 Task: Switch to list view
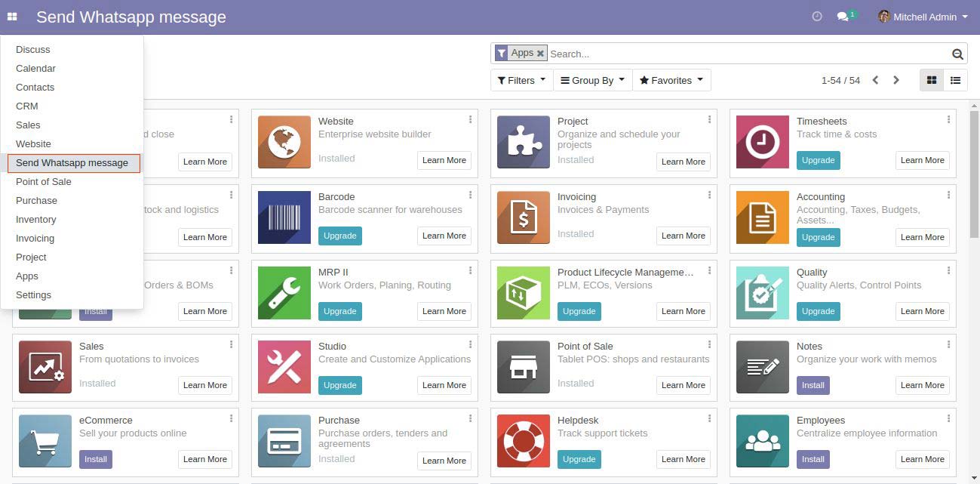[955, 80]
